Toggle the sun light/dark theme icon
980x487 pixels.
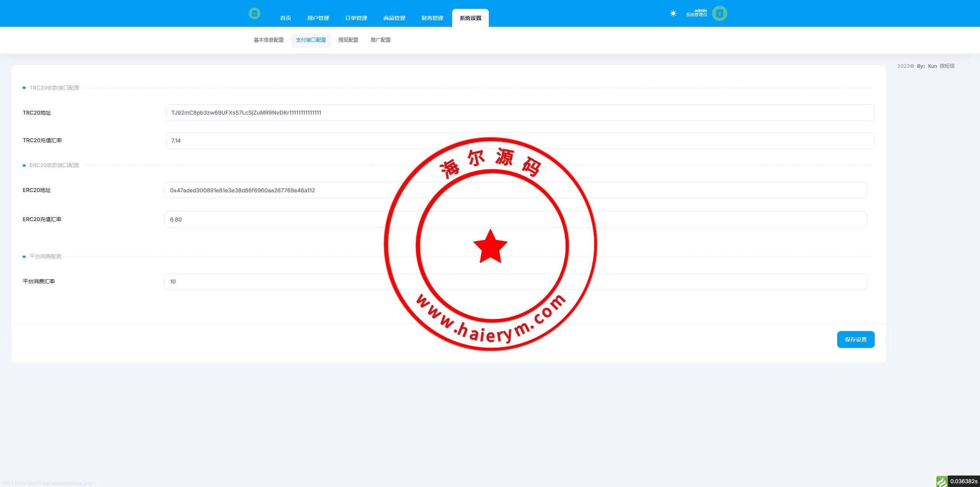[673, 13]
